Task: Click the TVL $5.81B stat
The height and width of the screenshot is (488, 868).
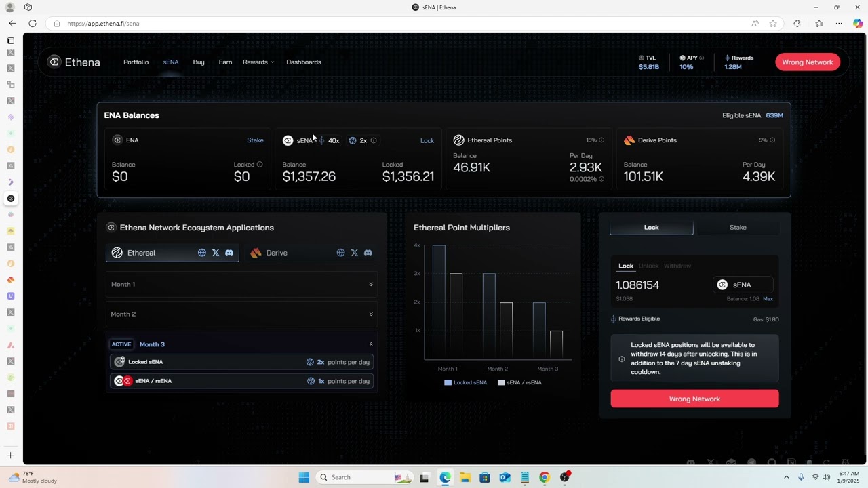Action: pos(649,62)
